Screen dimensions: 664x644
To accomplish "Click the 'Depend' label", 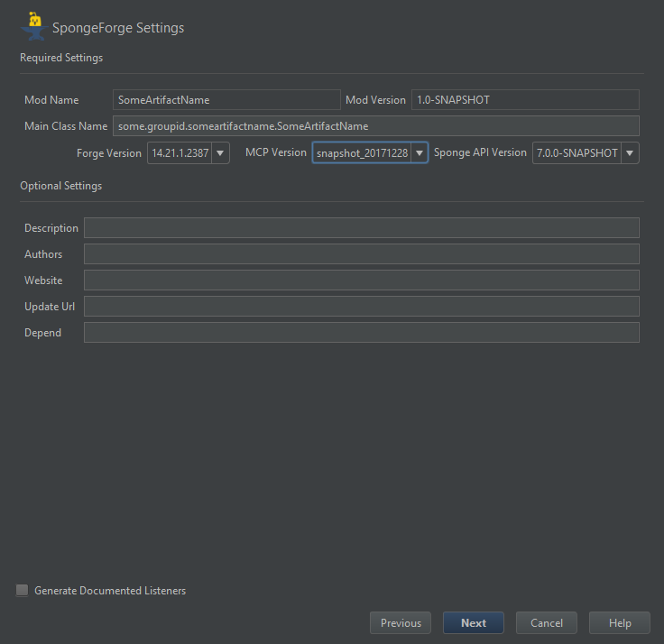I will [x=42, y=333].
